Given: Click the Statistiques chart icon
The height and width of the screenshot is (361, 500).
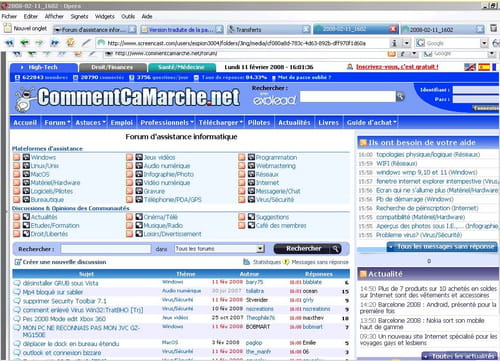Looking at the screenshot, I should click(x=247, y=262).
